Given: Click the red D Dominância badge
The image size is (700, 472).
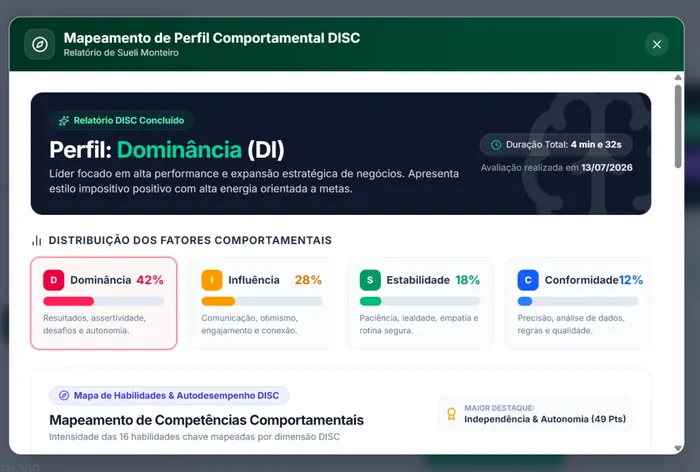Looking at the screenshot, I should 54,280.
